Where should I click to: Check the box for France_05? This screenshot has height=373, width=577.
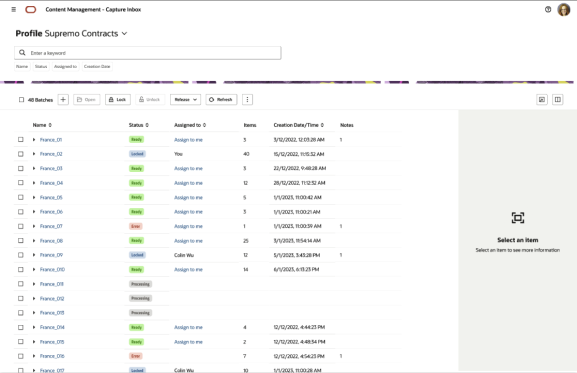coord(21,197)
